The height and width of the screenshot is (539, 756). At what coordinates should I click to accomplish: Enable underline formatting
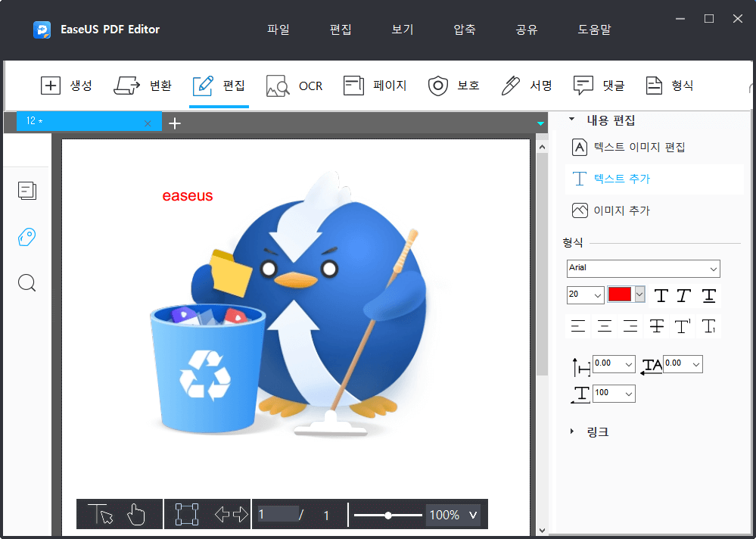point(708,296)
